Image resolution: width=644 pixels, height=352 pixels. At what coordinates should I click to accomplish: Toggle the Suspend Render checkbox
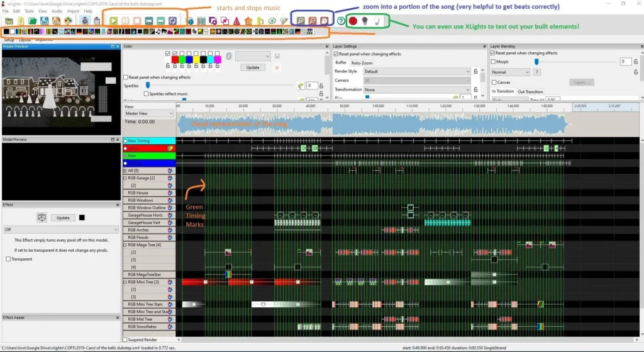point(125,339)
